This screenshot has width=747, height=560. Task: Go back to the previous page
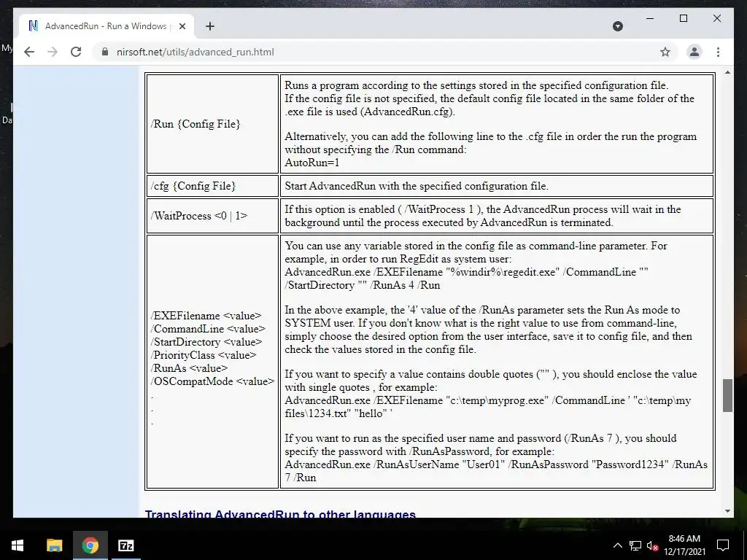[29, 52]
